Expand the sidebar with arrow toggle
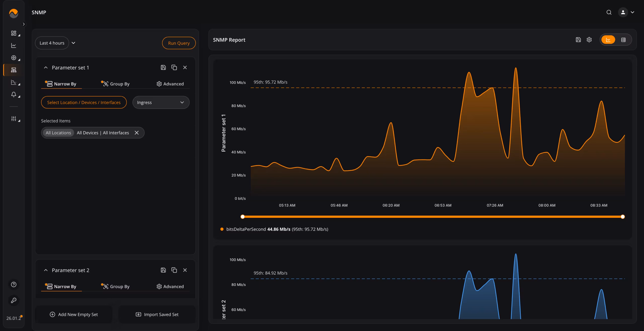This screenshot has height=331, width=644. tap(24, 24)
